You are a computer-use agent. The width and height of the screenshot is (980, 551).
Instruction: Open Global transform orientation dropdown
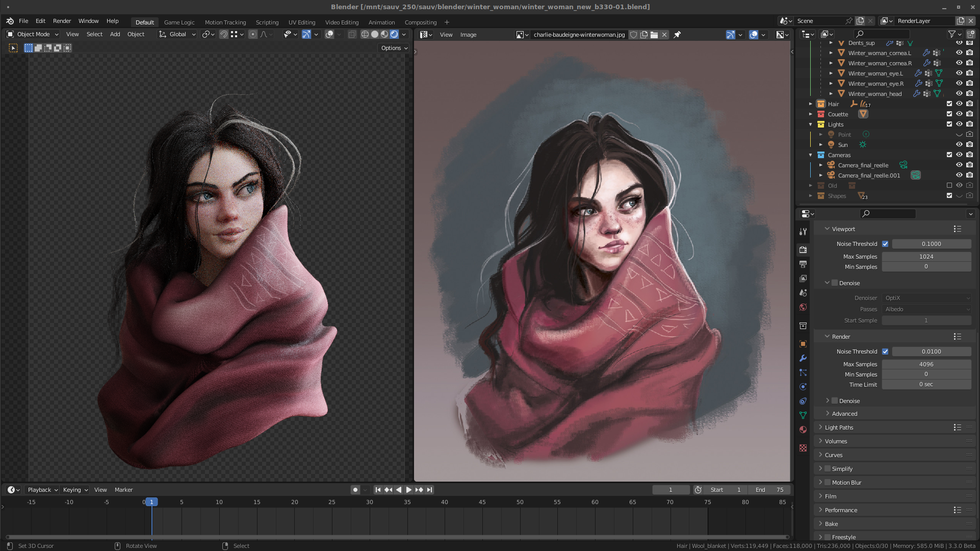[177, 34]
